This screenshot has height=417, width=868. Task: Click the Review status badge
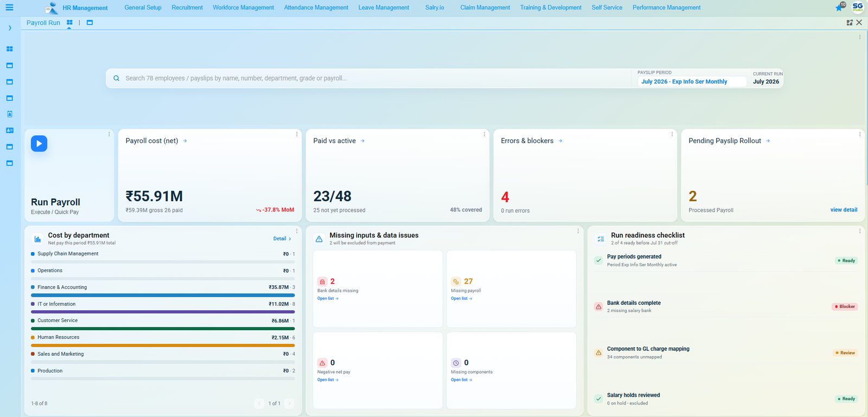pos(845,353)
